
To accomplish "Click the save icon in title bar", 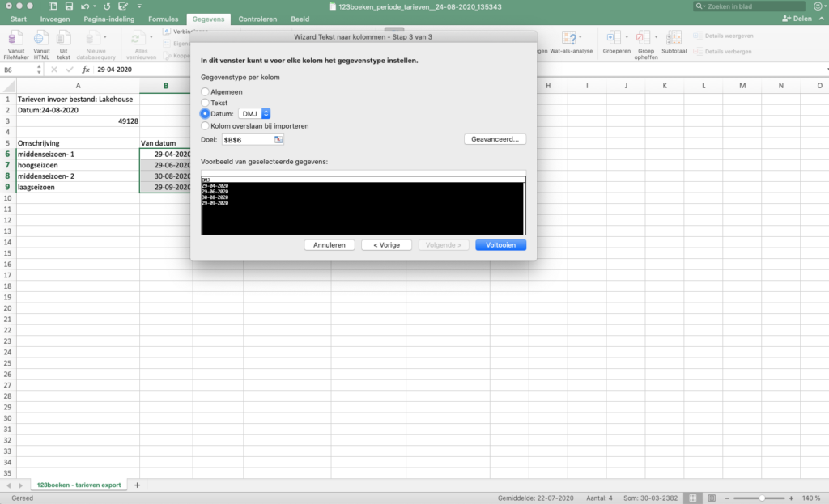I will tap(69, 6).
